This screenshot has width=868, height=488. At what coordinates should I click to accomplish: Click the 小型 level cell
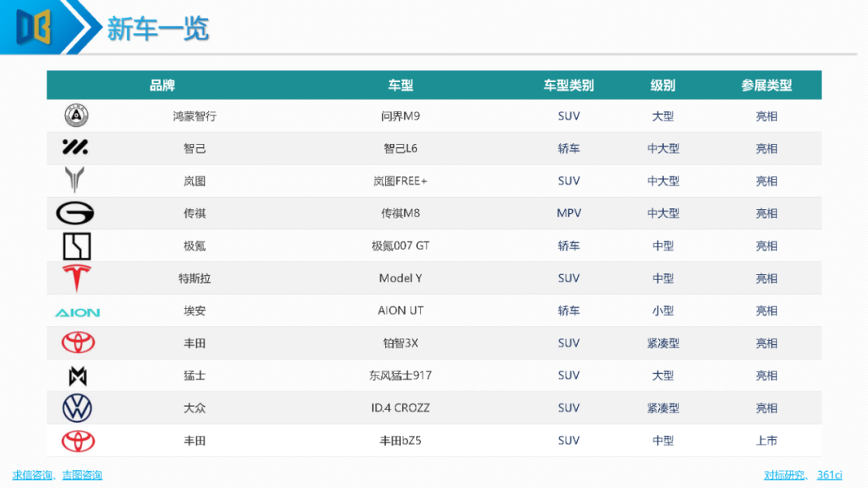coord(662,311)
